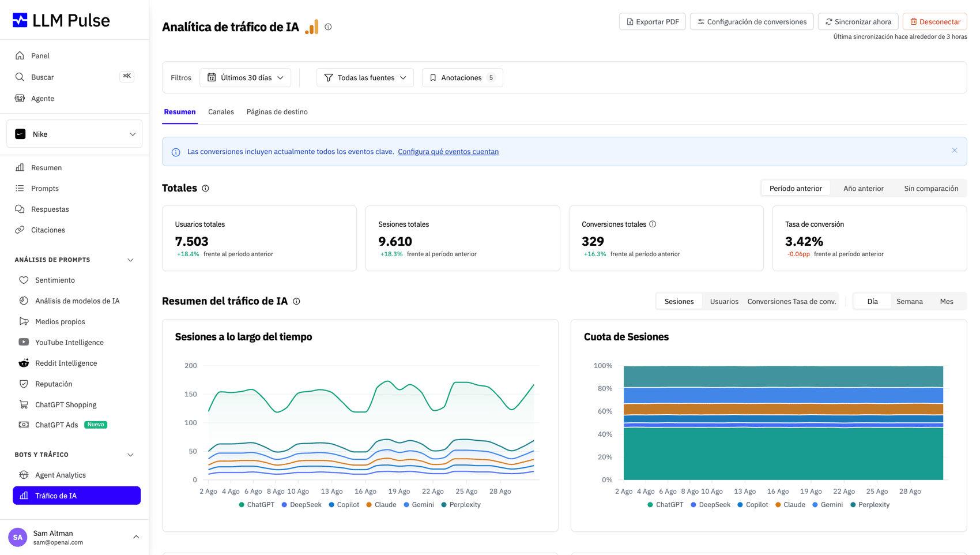Open Análisis de modelos de IA icon
This screenshot has height=555, width=980.
click(24, 301)
